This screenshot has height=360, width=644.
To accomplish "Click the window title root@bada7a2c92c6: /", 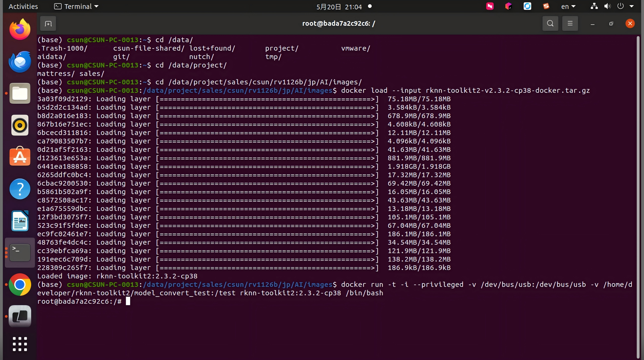I will coord(339,24).
